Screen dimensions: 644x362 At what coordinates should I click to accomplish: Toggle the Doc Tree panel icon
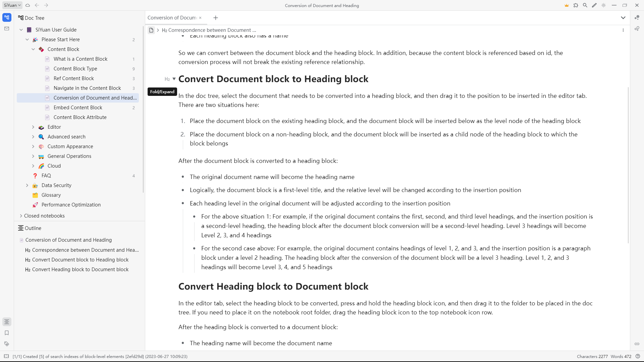coord(7,17)
